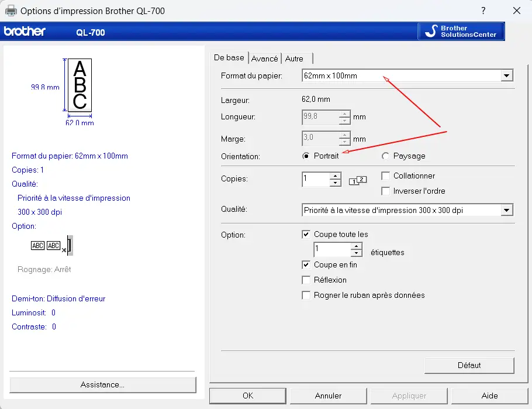This screenshot has height=409, width=532.
Task: Increase the Copies value
Action: 335,176
